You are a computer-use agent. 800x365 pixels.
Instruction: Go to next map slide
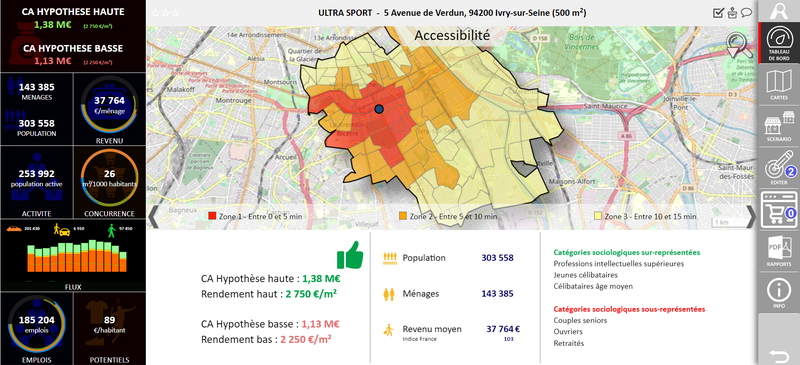click(751, 216)
